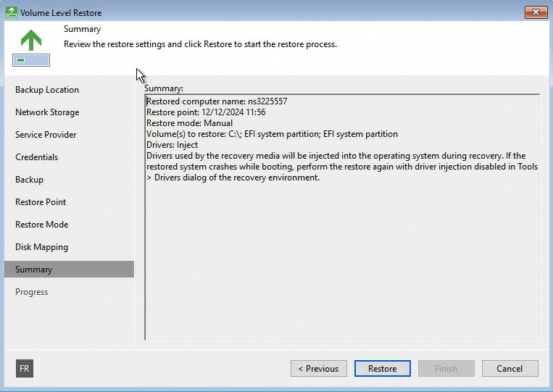Open the Service Provider step
Screen dimensions: 553x392
point(46,135)
